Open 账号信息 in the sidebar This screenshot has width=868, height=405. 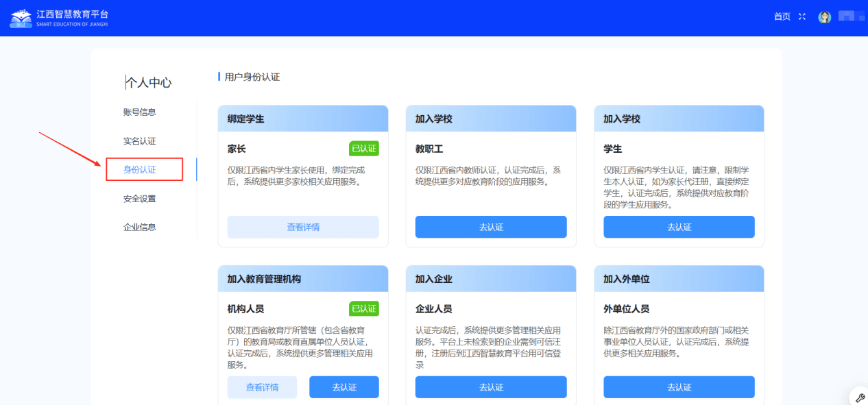pos(139,112)
